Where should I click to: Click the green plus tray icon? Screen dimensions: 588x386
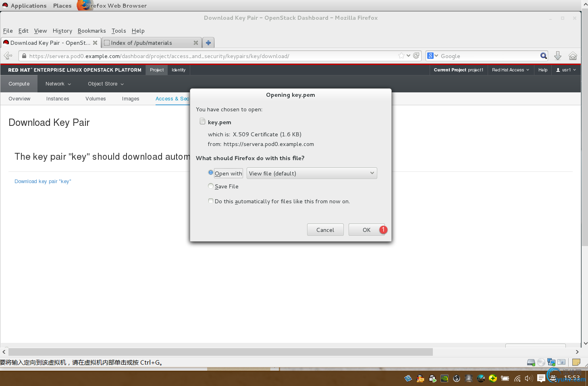click(493, 378)
